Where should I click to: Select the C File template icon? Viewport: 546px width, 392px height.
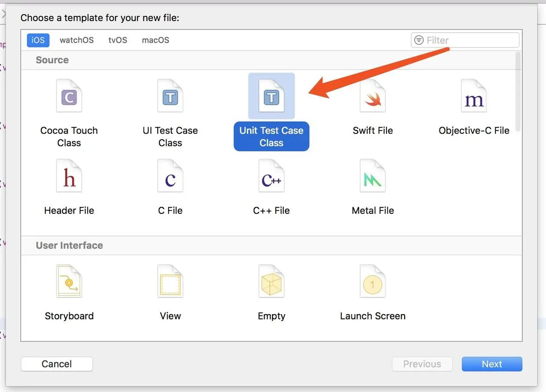(170, 176)
